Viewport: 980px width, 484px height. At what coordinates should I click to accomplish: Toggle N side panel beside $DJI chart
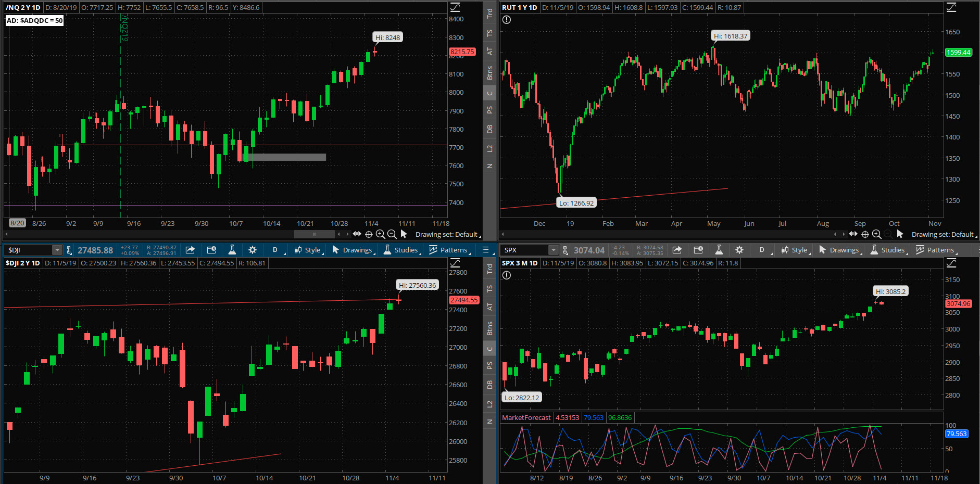coord(489,422)
